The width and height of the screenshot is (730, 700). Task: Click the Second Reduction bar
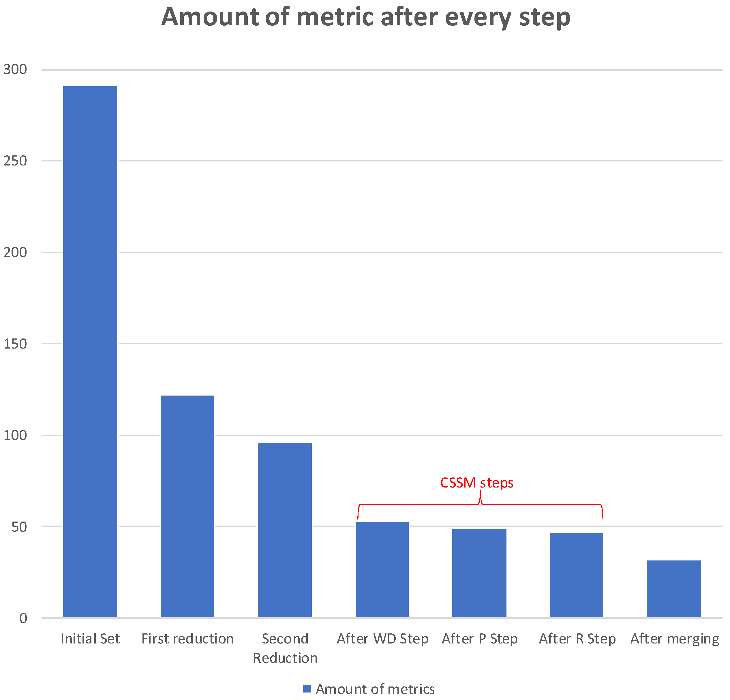click(x=285, y=530)
